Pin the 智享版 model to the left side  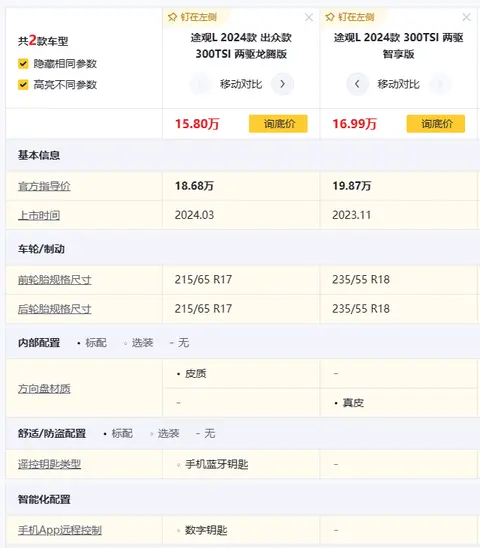350,17
